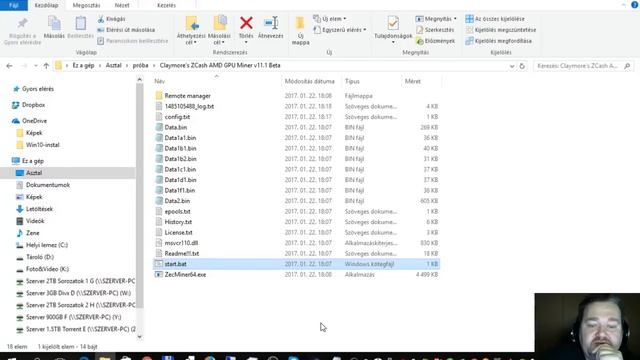Open Dropbox in the sidebar
640x360 pixels.
tap(33, 105)
